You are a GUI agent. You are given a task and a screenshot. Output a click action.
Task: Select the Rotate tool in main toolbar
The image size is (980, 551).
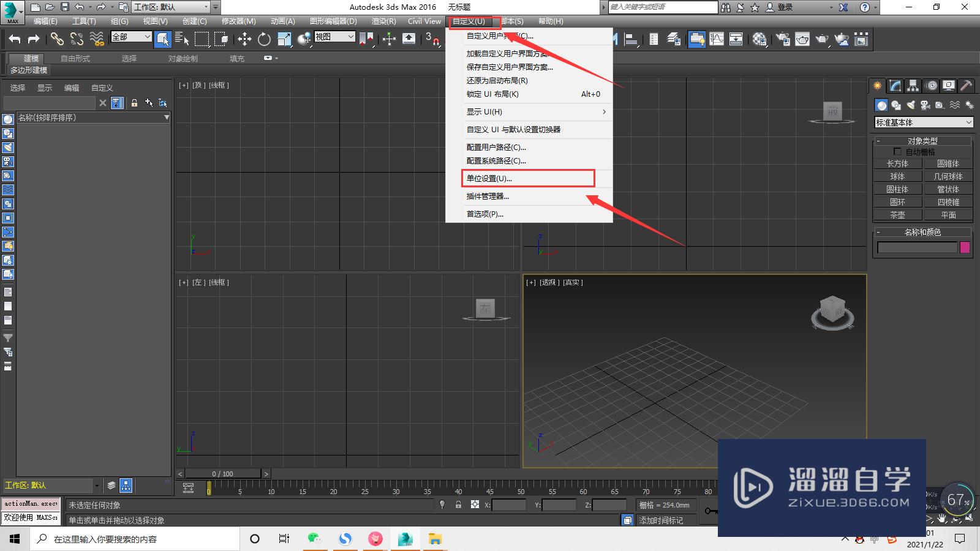[x=264, y=40]
